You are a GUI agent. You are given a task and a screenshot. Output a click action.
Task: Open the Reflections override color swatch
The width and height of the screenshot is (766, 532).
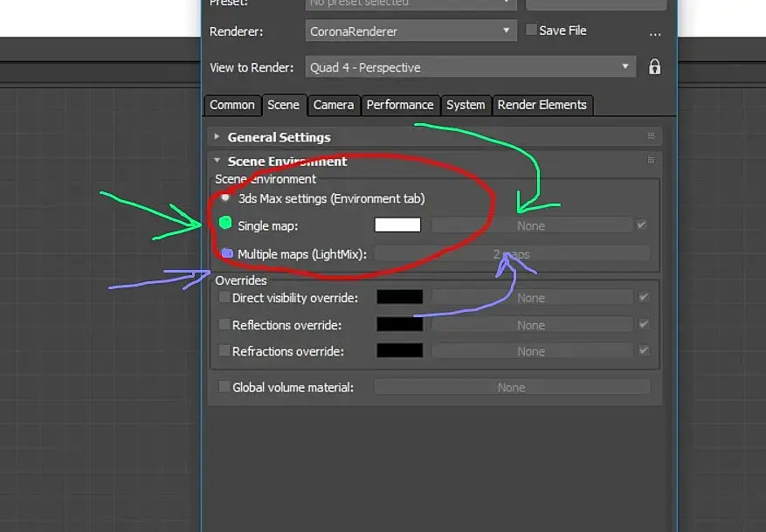tap(400, 324)
